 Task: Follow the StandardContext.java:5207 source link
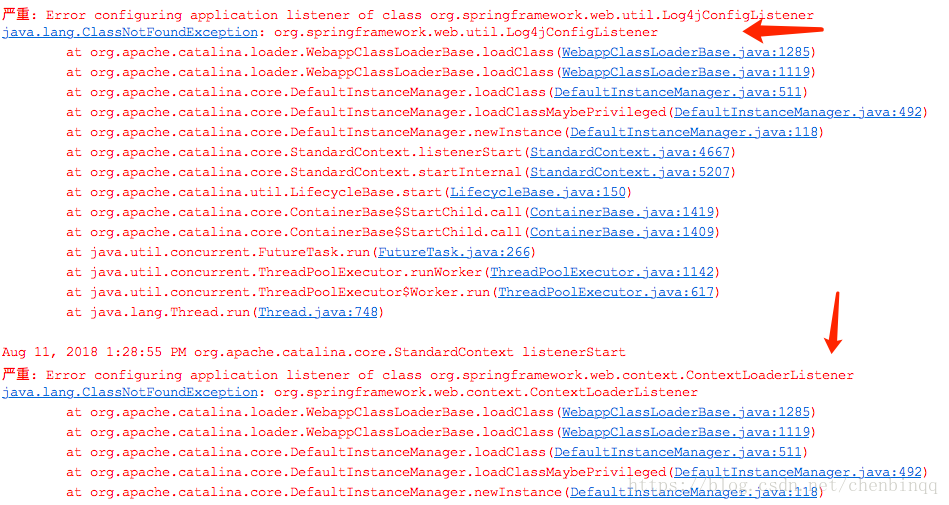[630, 172]
